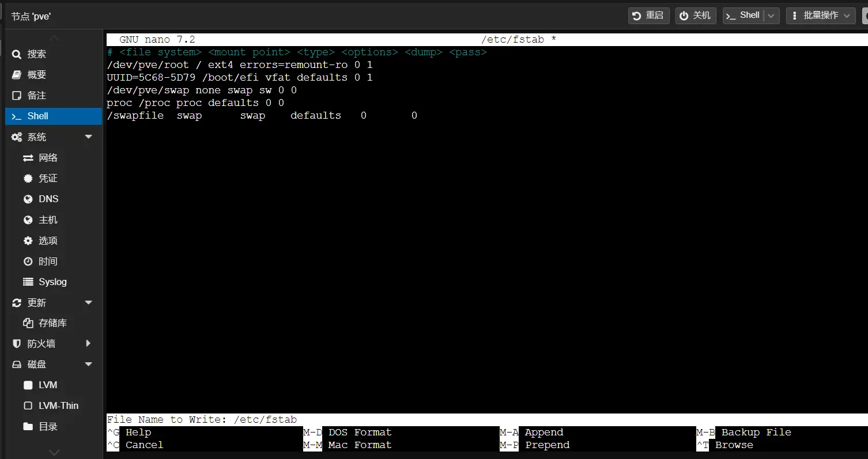Open the Shell button dropdown arrow
868x459 pixels.
tap(772, 16)
